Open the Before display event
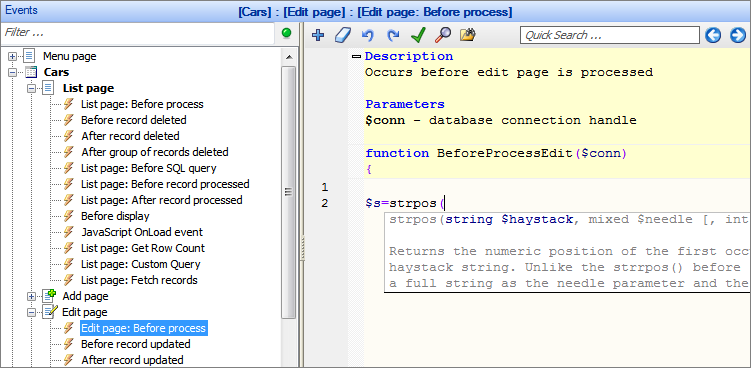The width and height of the screenshot is (751, 368). click(x=115, y=216)
